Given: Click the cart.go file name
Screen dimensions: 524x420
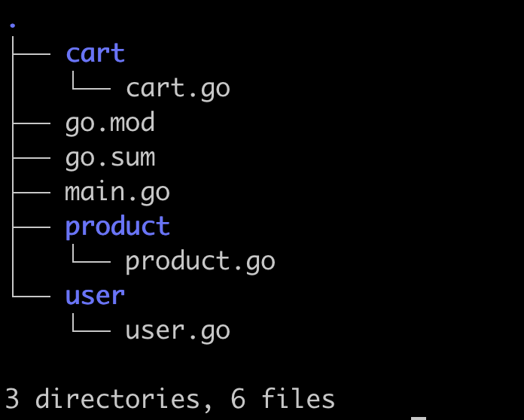Looking at the screenshot, I should pyautogui.click(x=178, y=88).
